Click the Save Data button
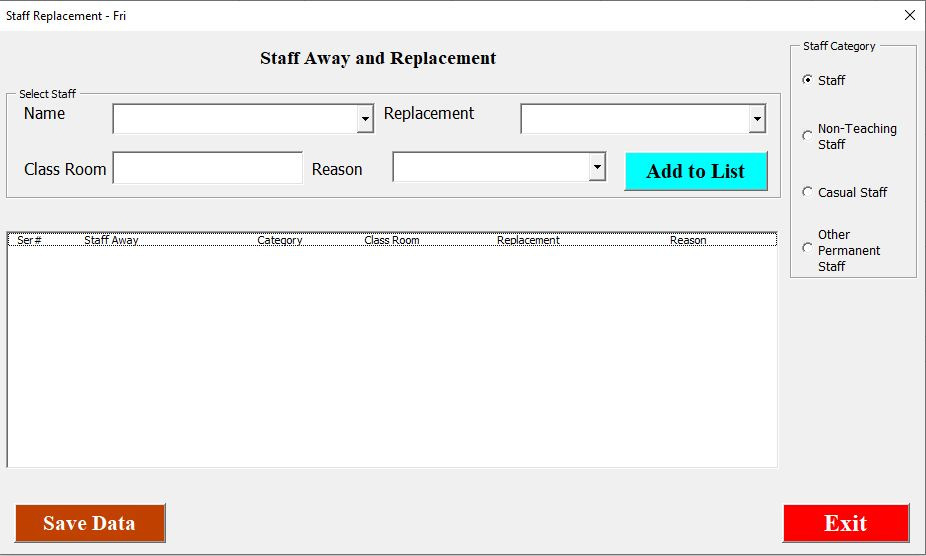Image resolution: width=926 pixels, height=556 pixels. click(90, 523)
